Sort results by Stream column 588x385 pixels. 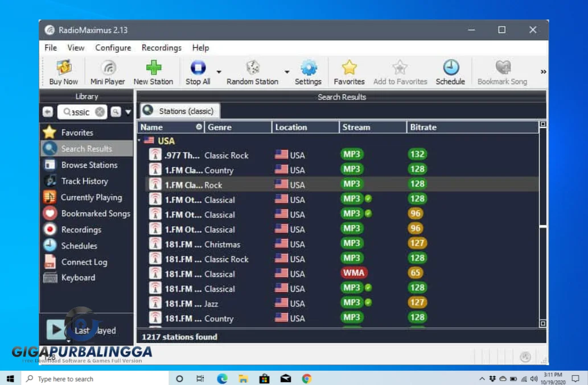373,127
